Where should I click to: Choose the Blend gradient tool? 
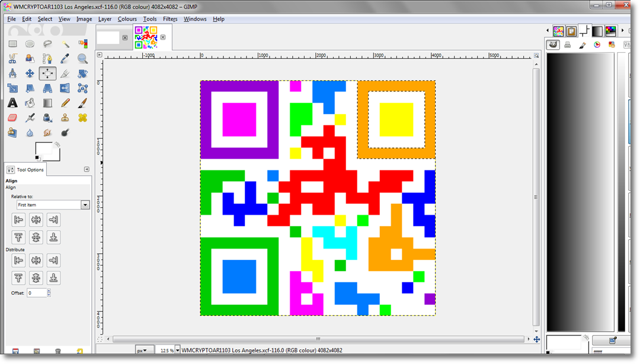pos(47,103)
